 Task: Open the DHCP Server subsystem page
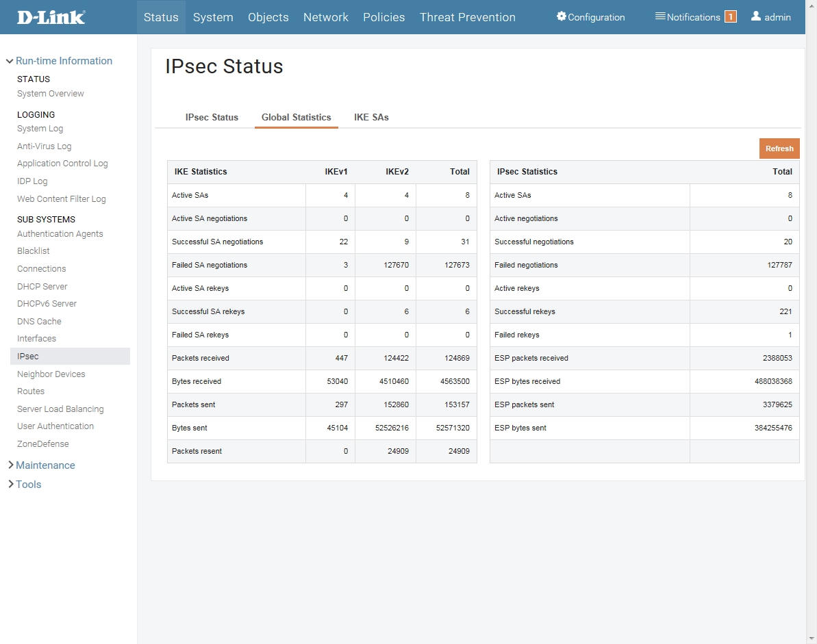(x=42, y=286)
